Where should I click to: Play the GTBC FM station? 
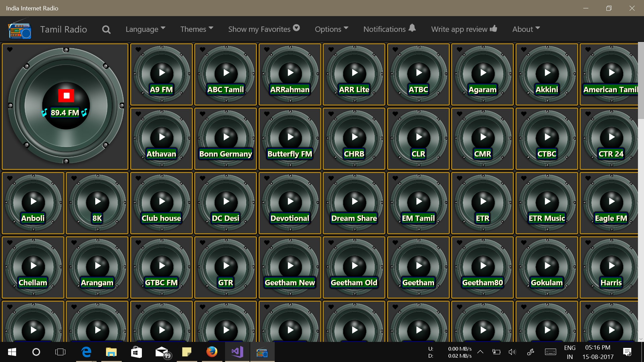(x=162, y=266)
